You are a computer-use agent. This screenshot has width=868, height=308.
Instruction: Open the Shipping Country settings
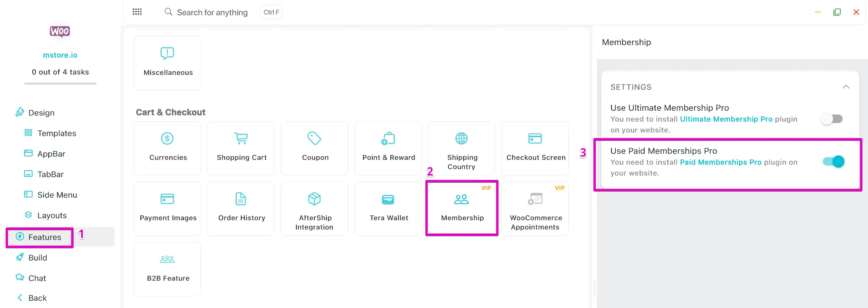pyautogui.click(x=462, y=148)
